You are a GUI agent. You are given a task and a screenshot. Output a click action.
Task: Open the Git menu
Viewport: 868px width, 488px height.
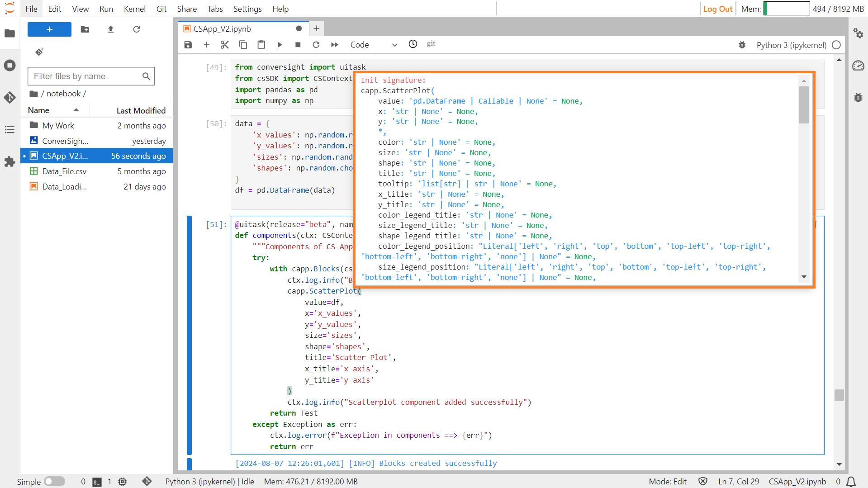[161, 9]
